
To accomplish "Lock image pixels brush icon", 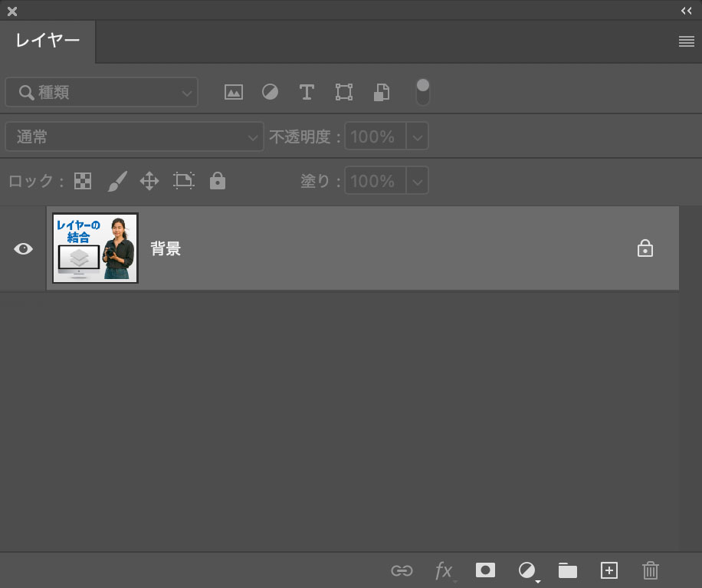I will pos(117,181).
